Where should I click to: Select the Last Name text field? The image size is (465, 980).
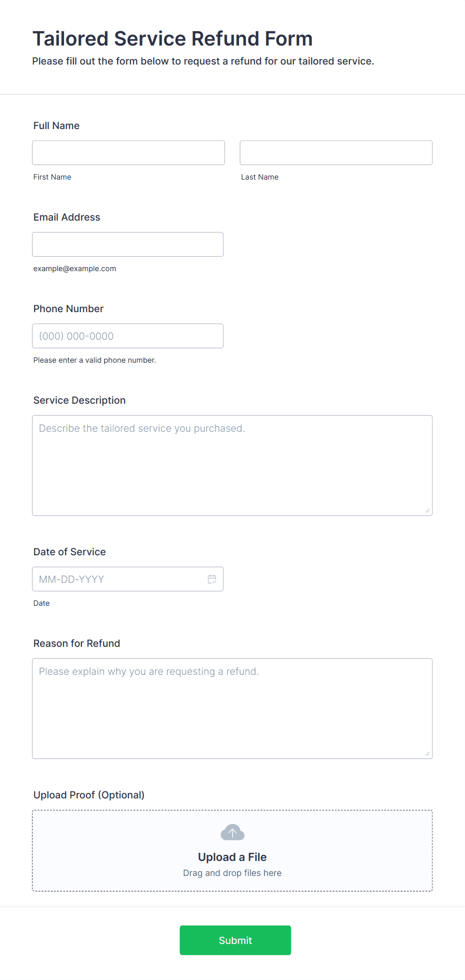point(336,153)
